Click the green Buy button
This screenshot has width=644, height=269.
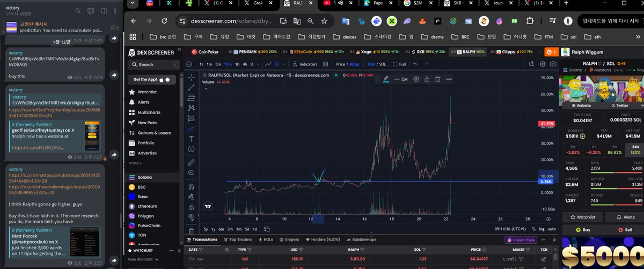583,230
